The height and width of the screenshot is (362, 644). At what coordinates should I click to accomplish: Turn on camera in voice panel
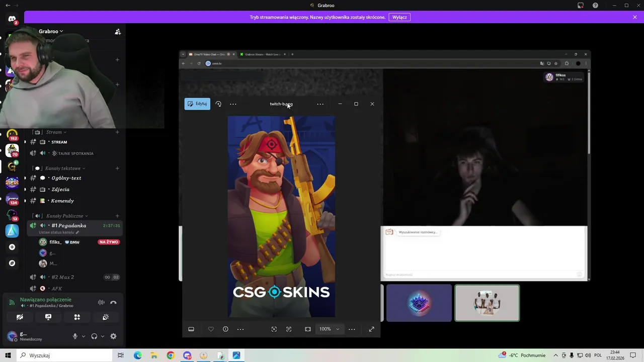[x=20, y=317]
